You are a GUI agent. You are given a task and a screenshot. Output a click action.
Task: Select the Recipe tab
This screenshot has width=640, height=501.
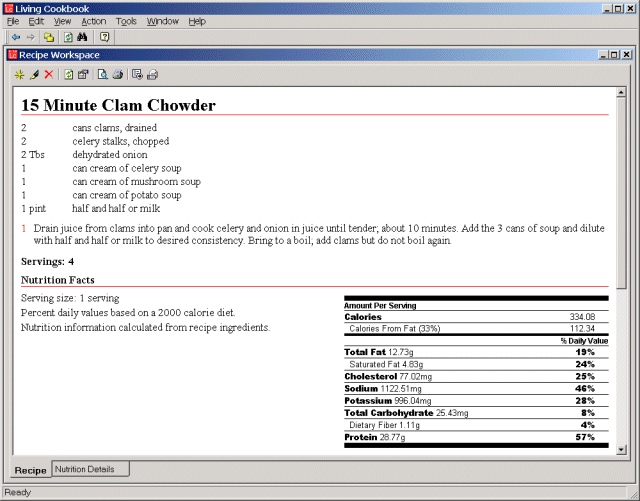(31, 470)
